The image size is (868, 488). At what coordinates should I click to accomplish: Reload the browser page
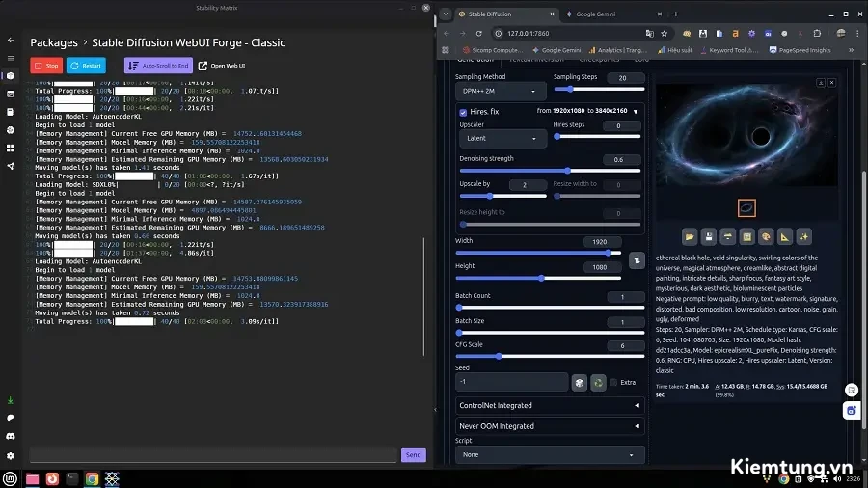(x=478, y=33)
